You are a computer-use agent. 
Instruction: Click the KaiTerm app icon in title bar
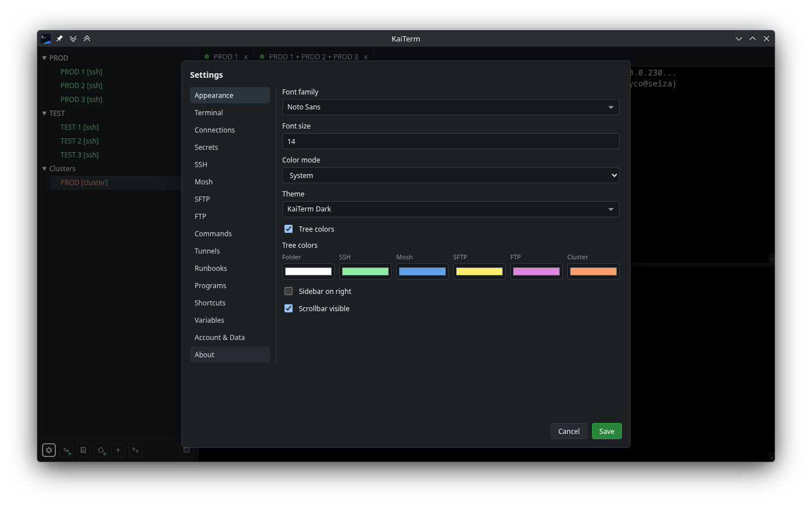45,39
